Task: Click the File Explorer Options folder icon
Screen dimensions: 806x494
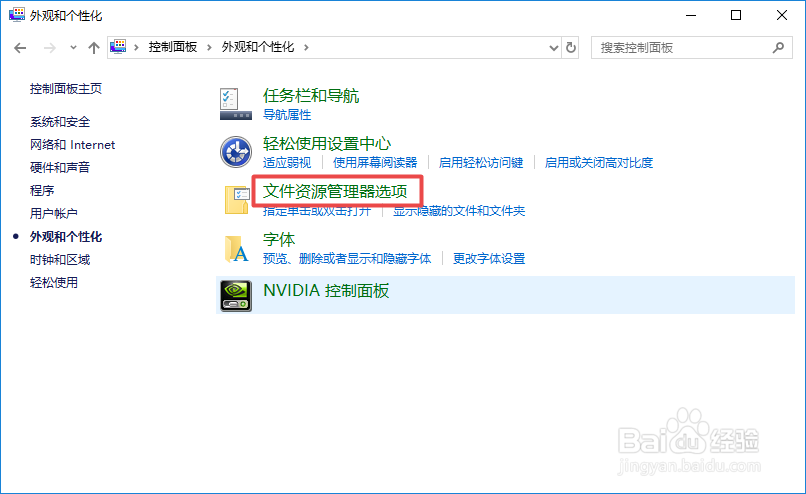Action: click(x=237, y=200)
